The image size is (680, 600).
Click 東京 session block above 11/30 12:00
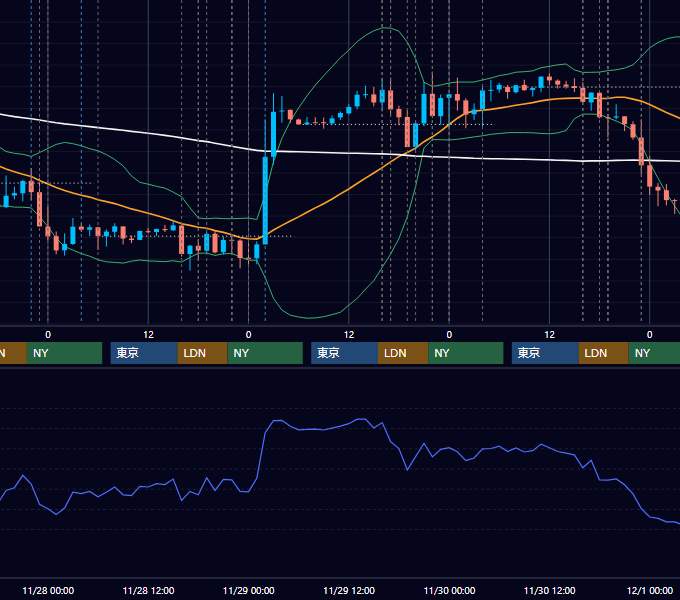click(545, 353)
